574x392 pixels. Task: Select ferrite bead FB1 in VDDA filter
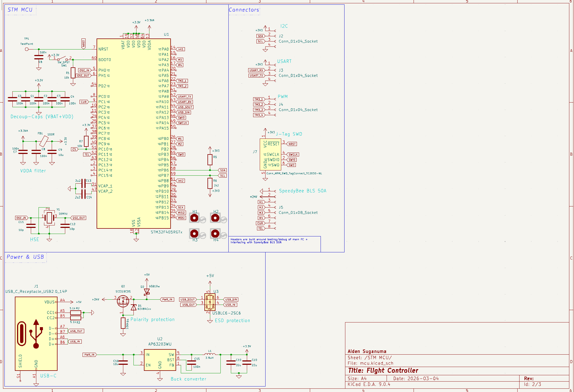pyautogui.click(x=43, y=142)
